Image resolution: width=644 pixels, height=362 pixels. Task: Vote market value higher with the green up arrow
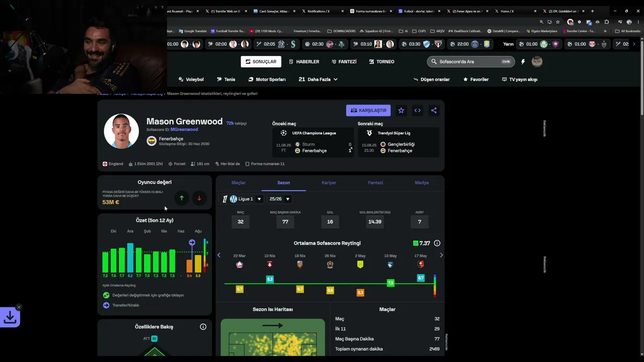click(182, 198)
